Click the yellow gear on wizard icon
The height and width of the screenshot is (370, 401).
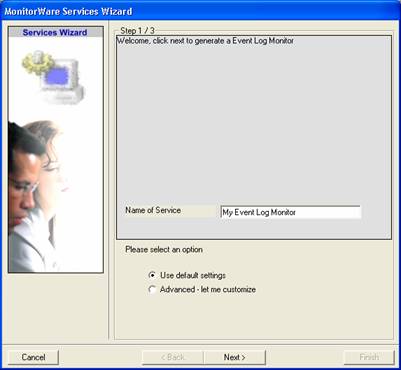point(38,63)
